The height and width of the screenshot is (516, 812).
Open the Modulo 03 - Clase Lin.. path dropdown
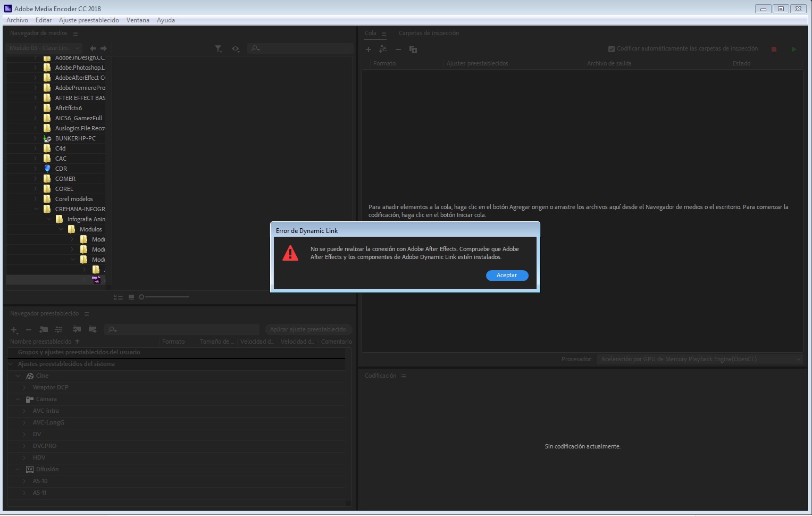(x=45, y=48)
